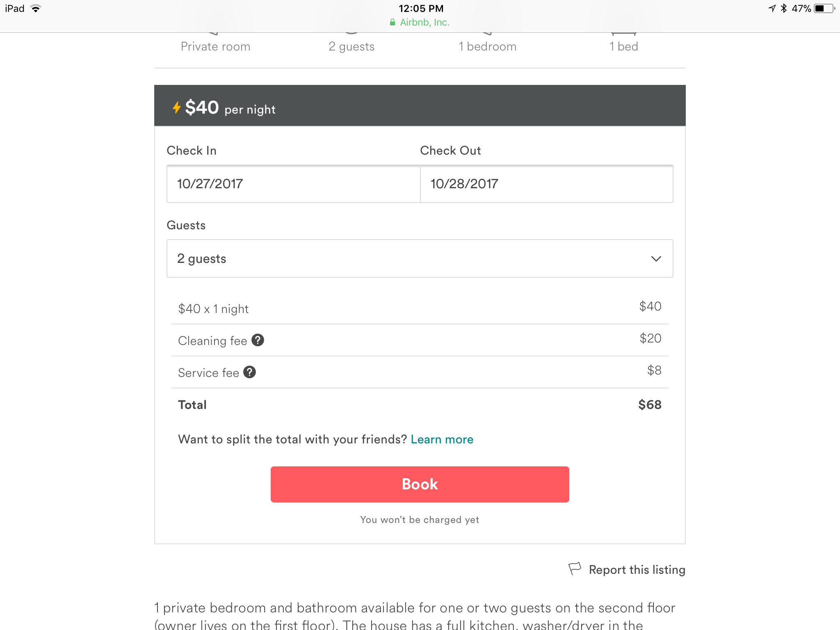Select the Check In date field
This screenshot has width=840, height=630.
(x=294, y=184)
